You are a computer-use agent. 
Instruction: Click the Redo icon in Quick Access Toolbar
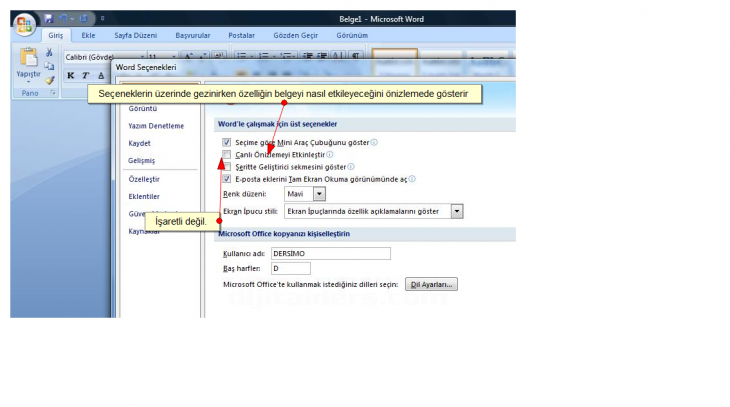83,19
